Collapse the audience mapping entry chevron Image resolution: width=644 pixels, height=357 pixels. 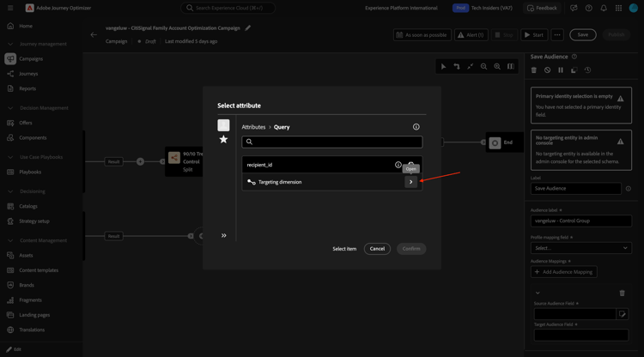coord(538,293)
